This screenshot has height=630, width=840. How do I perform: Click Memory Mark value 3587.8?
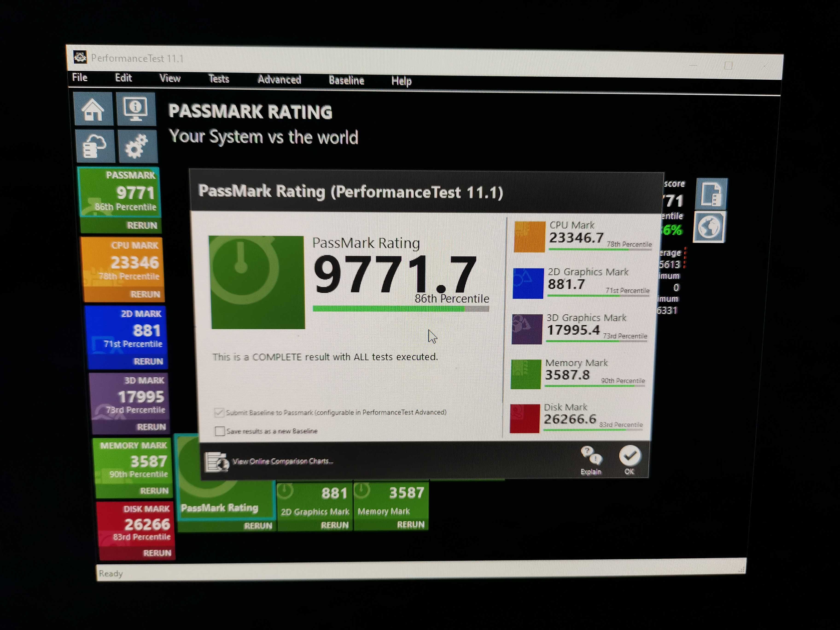(567, 375)
